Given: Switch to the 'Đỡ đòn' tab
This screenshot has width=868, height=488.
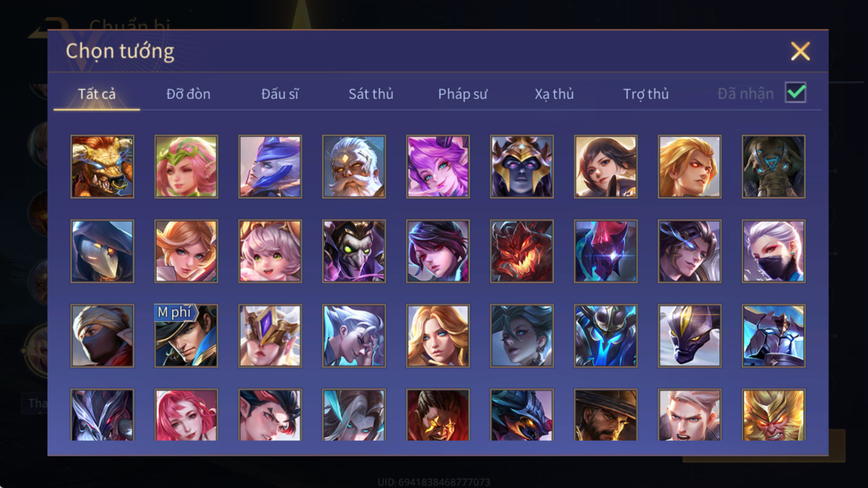Looking at the screenshot, I should point(188,94).
